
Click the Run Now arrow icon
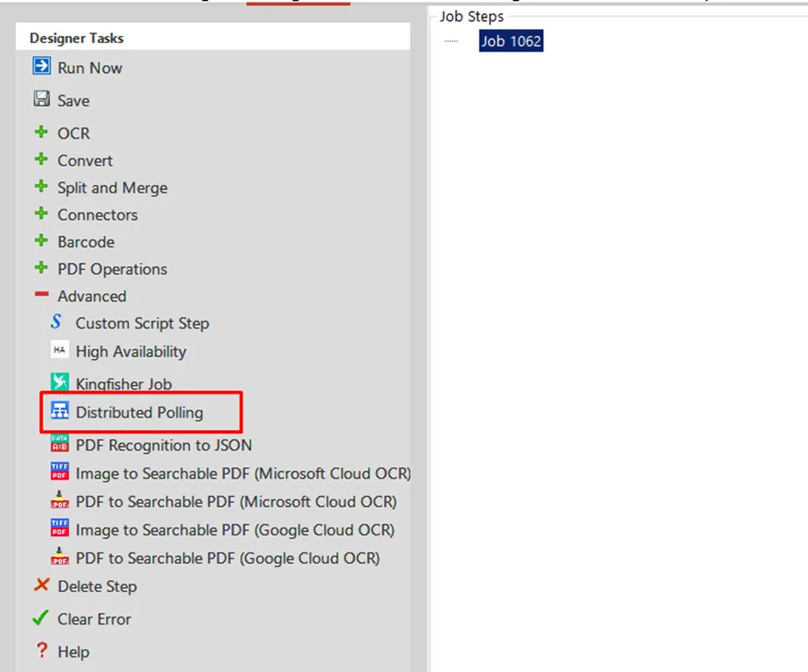41,66
